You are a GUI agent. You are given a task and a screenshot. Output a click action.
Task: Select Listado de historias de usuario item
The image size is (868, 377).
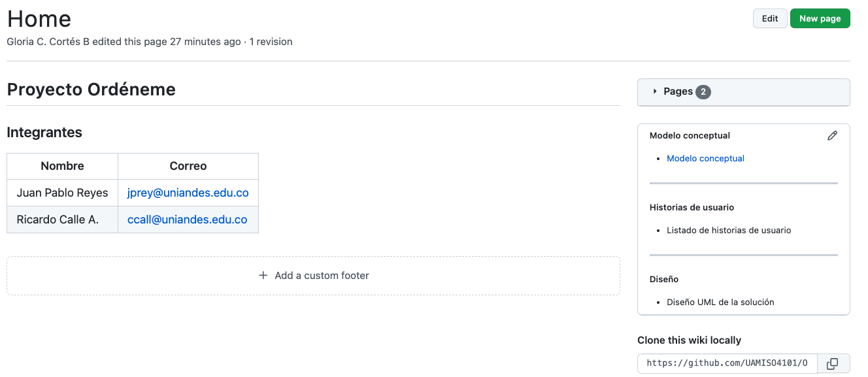[x=729, y=230]
